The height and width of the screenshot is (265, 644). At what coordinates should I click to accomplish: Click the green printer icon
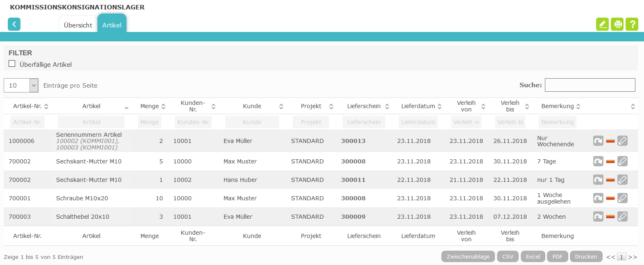point(617,24)
